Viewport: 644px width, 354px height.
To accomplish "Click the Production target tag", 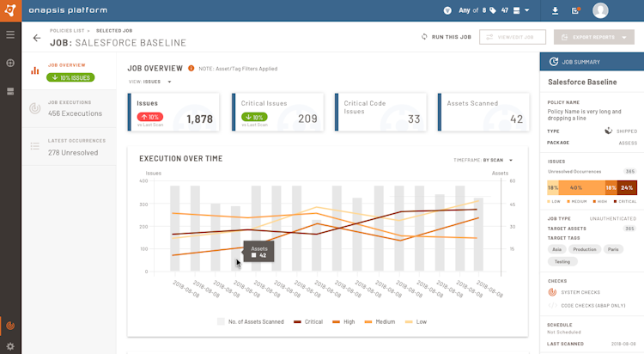I will point(585,249).
